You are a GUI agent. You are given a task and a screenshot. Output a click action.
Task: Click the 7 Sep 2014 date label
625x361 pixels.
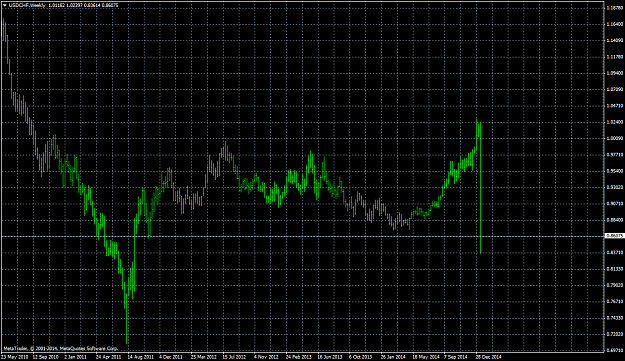point(456,357)
